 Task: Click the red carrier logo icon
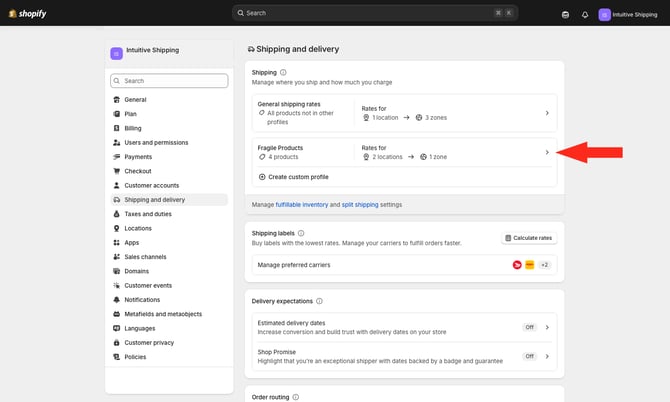tap(517, 265)
